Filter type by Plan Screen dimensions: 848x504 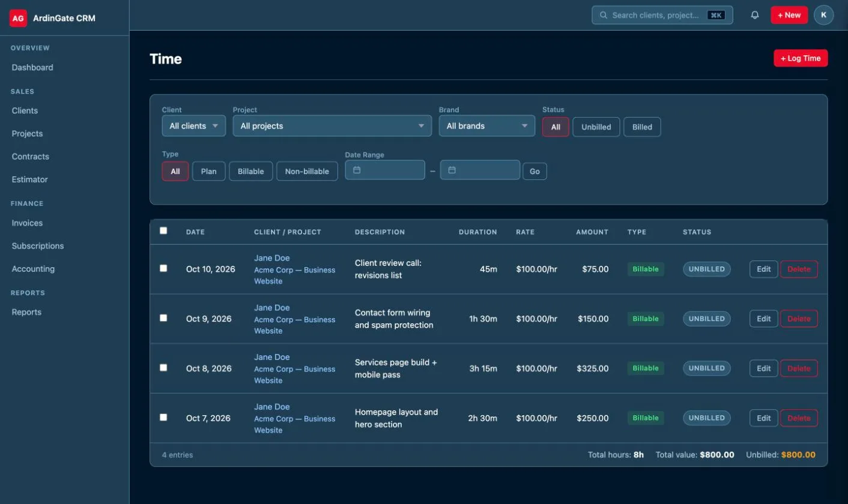[208, 171]
